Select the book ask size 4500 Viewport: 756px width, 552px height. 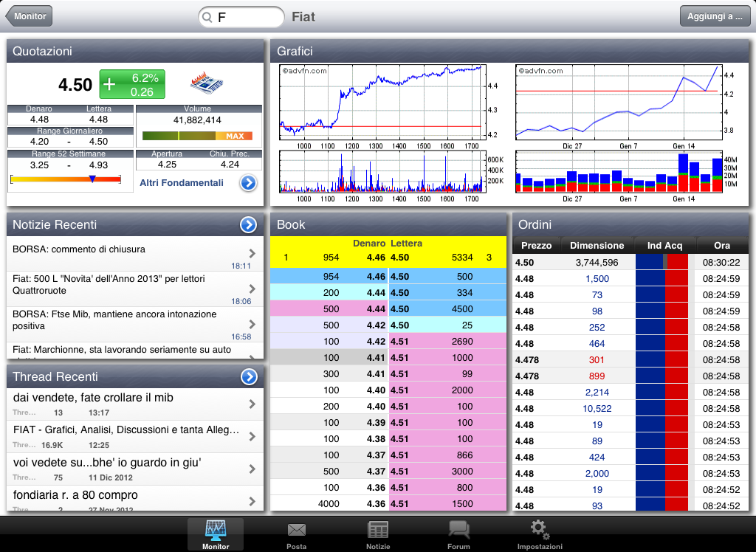click(x=462, y=309)
